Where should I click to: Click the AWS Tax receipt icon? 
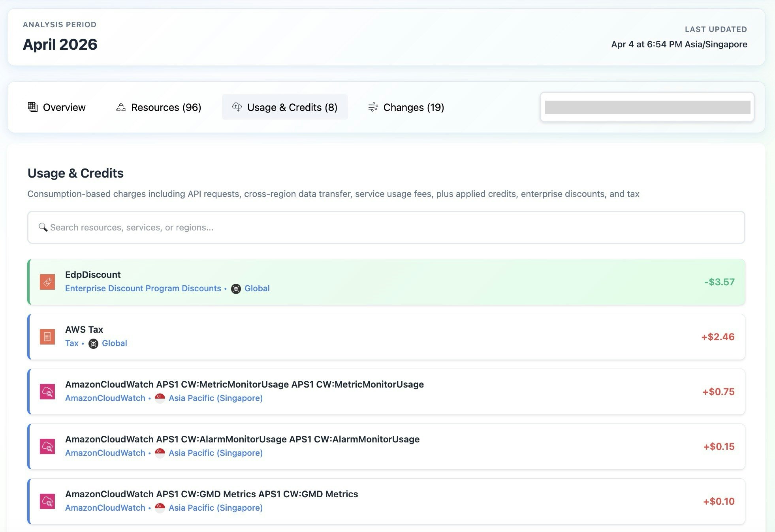click(x=47, y=337)
